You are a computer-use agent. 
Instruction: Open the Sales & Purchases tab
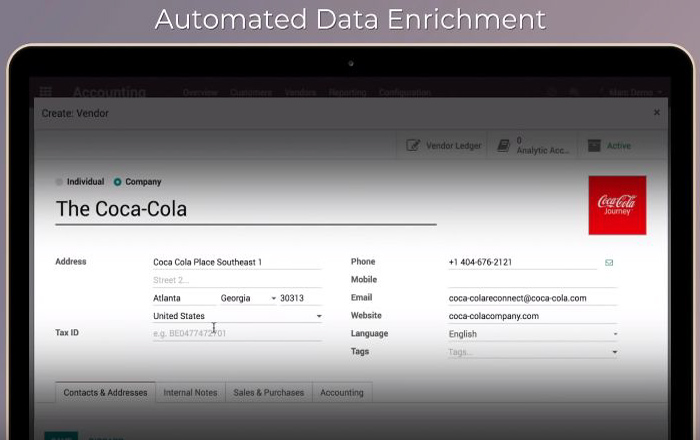tap(269, 392)
